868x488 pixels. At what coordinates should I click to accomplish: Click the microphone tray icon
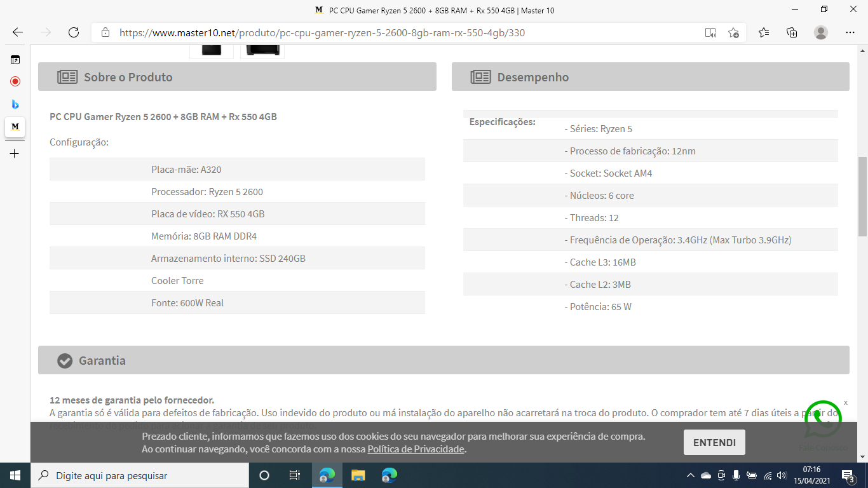coord(736,475)
